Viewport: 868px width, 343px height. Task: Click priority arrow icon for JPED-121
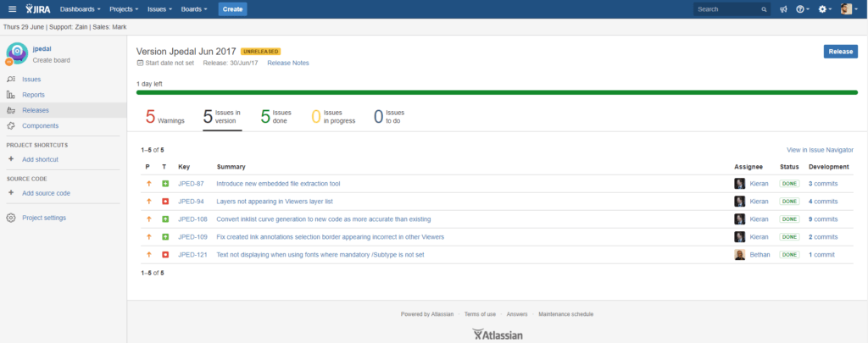pos(149,254)
